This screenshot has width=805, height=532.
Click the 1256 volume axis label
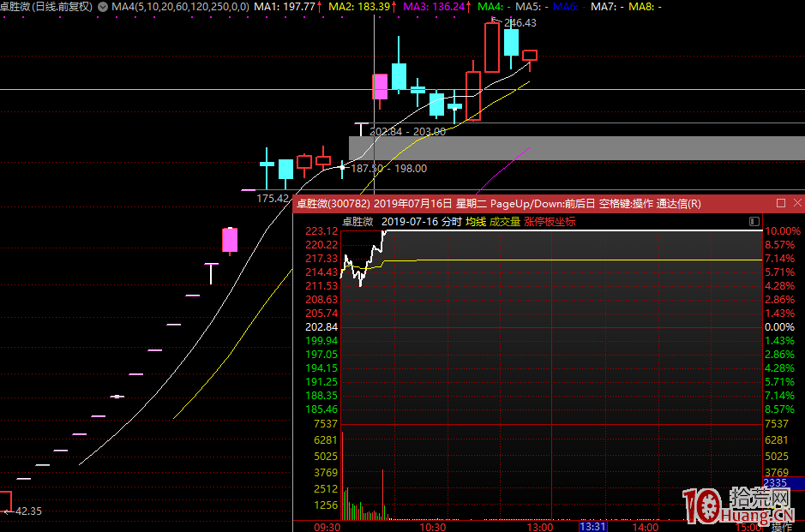tap(326, 505)
